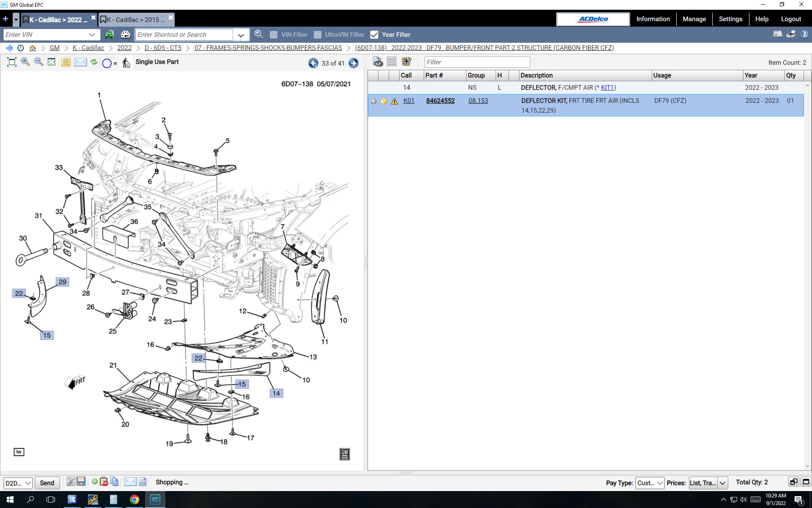Viewport: 812px width, 508px height.
Task: Toggle the UltraVIN Filter checkbox
Action: 317,35
